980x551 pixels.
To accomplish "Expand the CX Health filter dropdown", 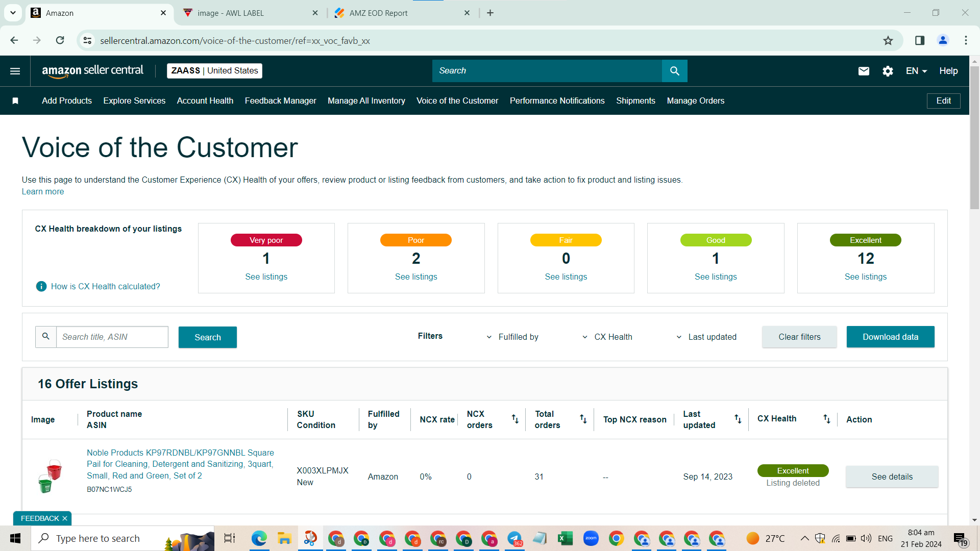I will (607, 337).
